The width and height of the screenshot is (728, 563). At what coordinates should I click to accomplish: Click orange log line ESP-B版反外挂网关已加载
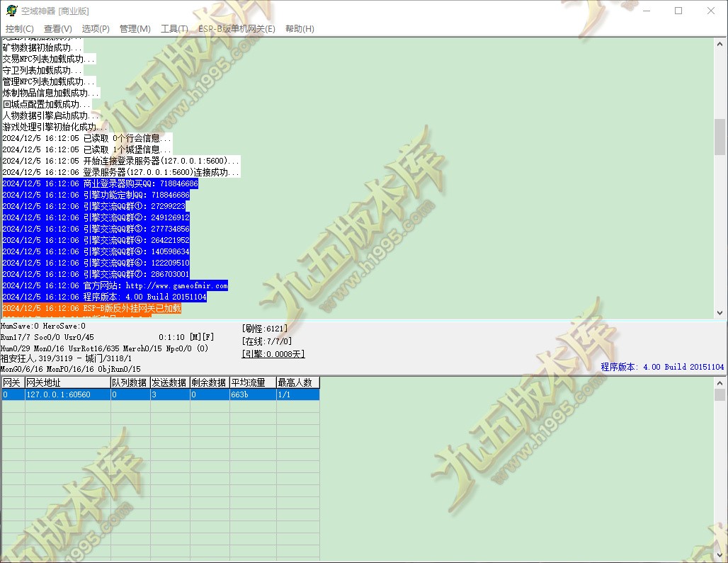pos(92,308)
